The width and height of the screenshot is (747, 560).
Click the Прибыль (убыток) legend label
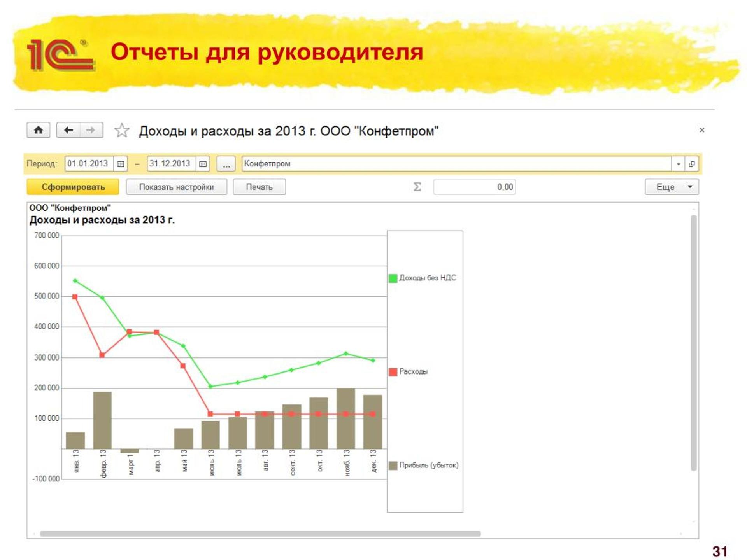coord(429,465)
